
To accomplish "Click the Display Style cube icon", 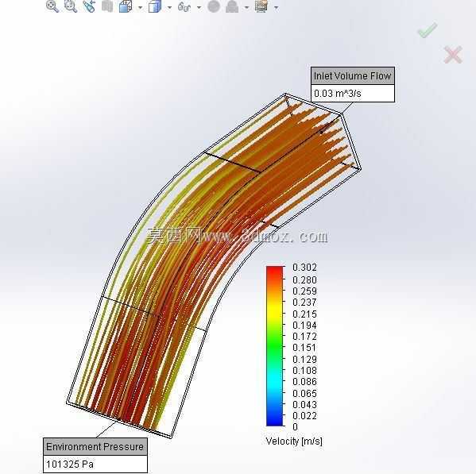I will pos(155,6).
